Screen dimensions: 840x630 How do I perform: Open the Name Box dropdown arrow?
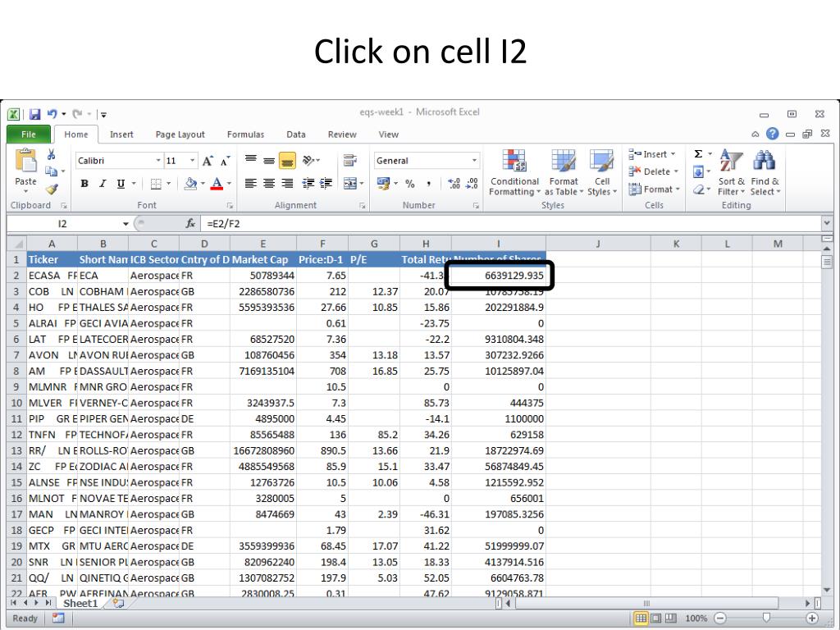[x=126, y=223]
